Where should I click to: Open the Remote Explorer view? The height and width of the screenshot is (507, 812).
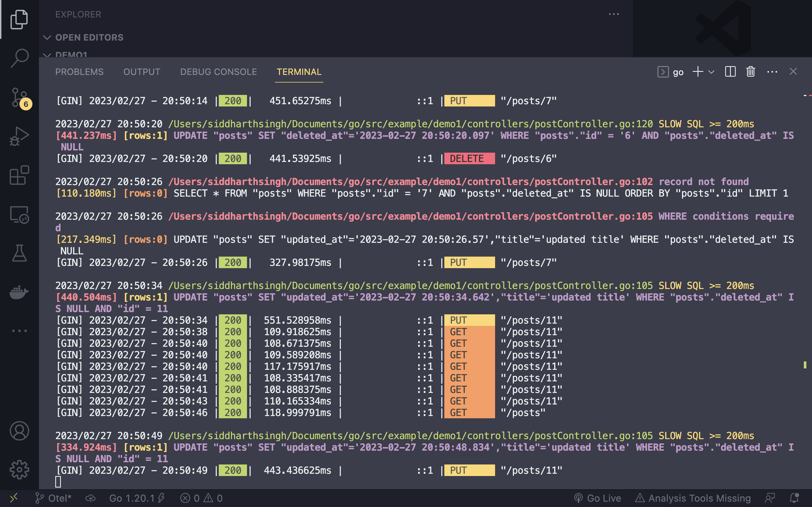click(x=19, y=215)
